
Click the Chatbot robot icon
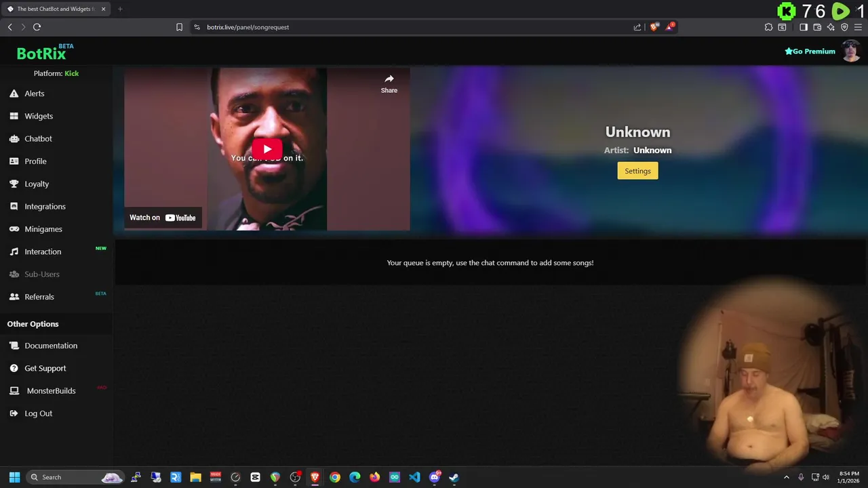[x=14, y=138]
